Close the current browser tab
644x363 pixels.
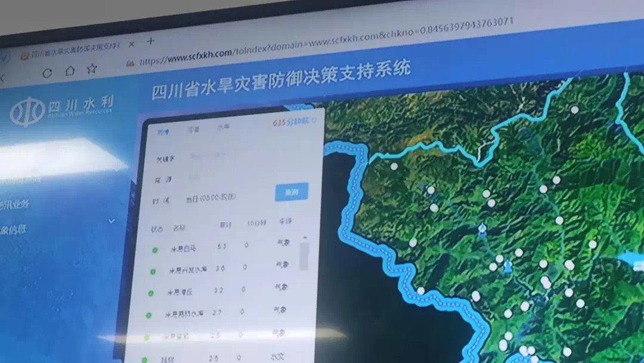pyautogui.click(x=131, y=44)
